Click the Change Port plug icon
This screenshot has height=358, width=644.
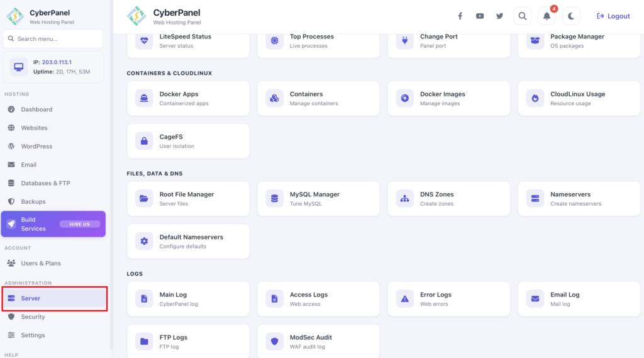404,40
